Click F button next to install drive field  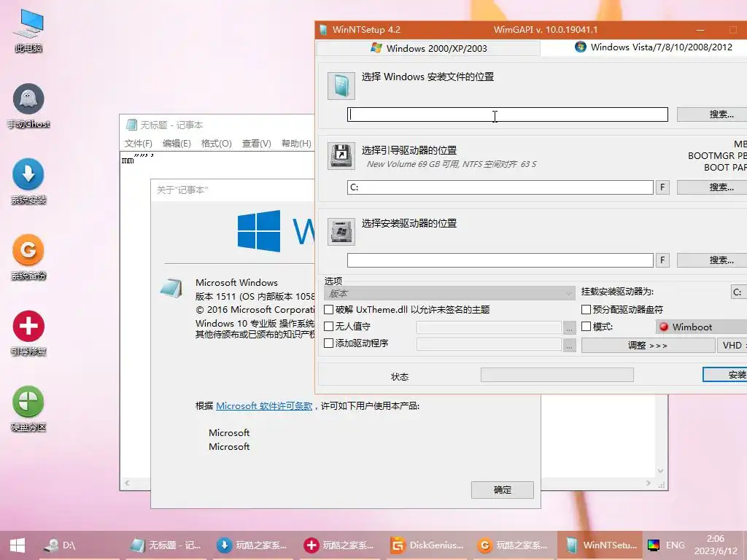[662, 260]
